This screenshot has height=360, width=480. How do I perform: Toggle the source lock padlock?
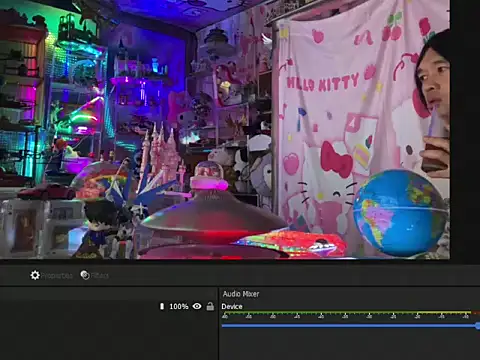tap(210, 306)
